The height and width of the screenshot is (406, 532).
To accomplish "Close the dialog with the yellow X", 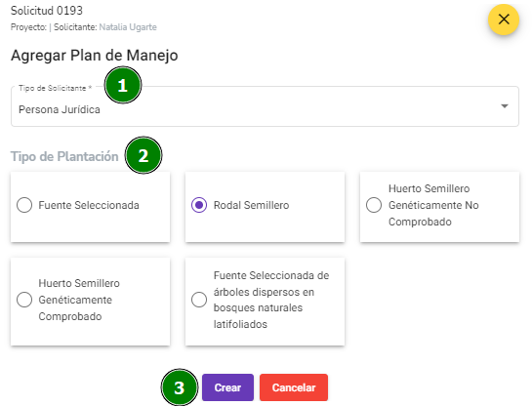I will click(504, 20).
